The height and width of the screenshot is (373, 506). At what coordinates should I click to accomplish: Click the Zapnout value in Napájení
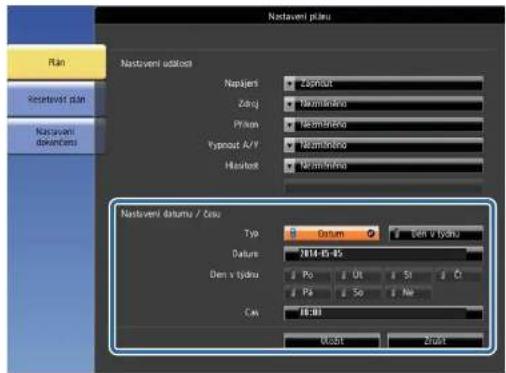tap(316, 84)
